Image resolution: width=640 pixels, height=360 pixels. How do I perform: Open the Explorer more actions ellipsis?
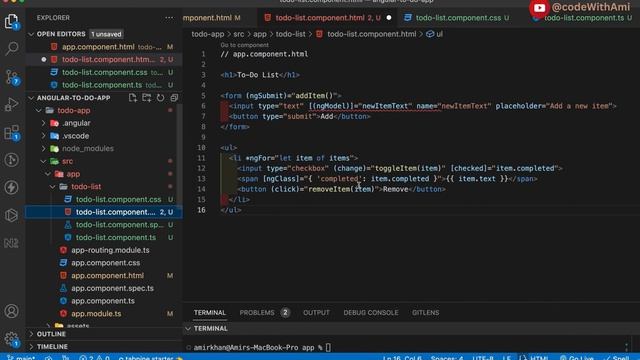[x=169, y=18]
